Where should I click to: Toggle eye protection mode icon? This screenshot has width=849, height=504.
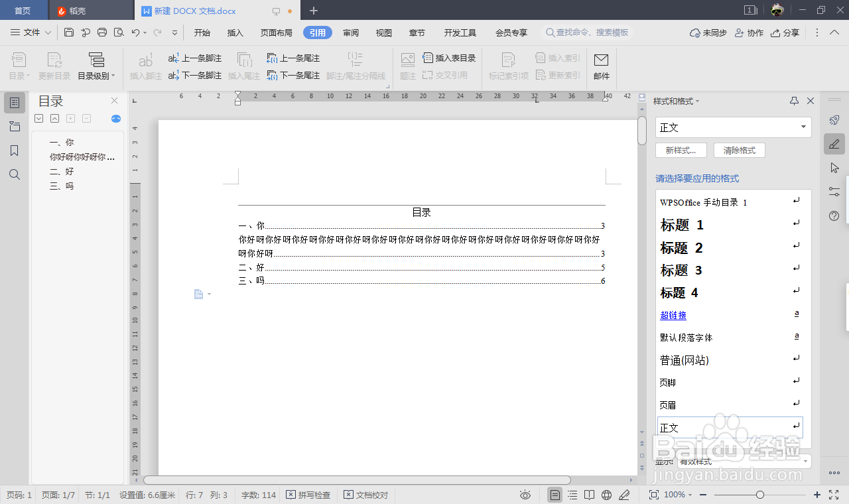point(525,495)
